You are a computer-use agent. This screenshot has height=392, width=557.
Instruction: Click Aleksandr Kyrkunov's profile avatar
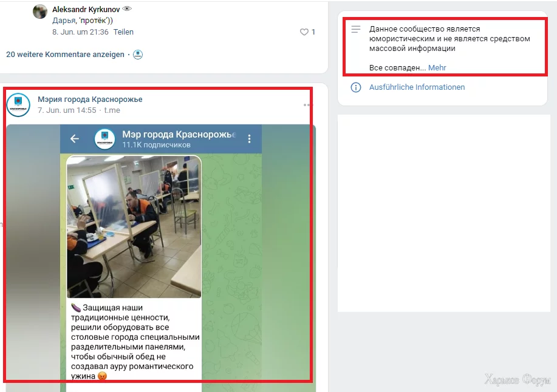pos(40,12)
